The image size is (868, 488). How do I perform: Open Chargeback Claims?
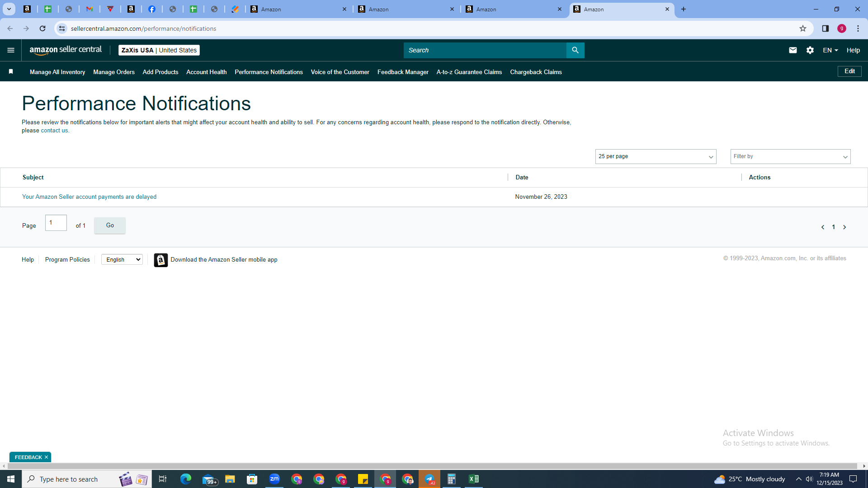point(536,72)
